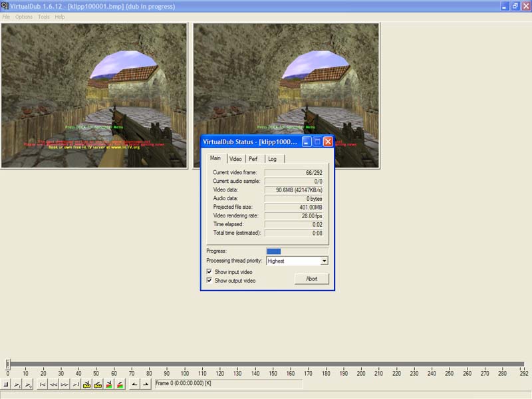Abort the dub in progress

click(311, 279)
